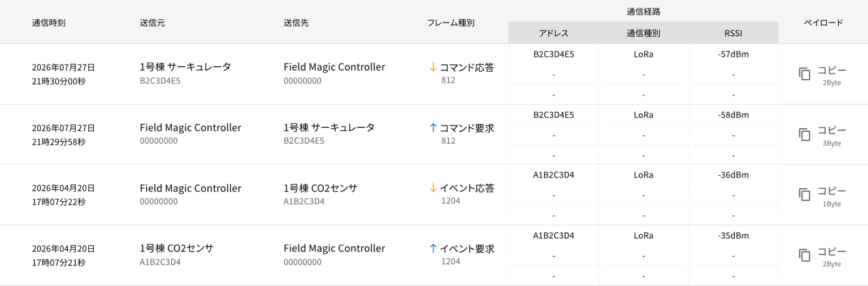
Task: Click orange down arrow beside イベント応答
Action: click(433, 188)
